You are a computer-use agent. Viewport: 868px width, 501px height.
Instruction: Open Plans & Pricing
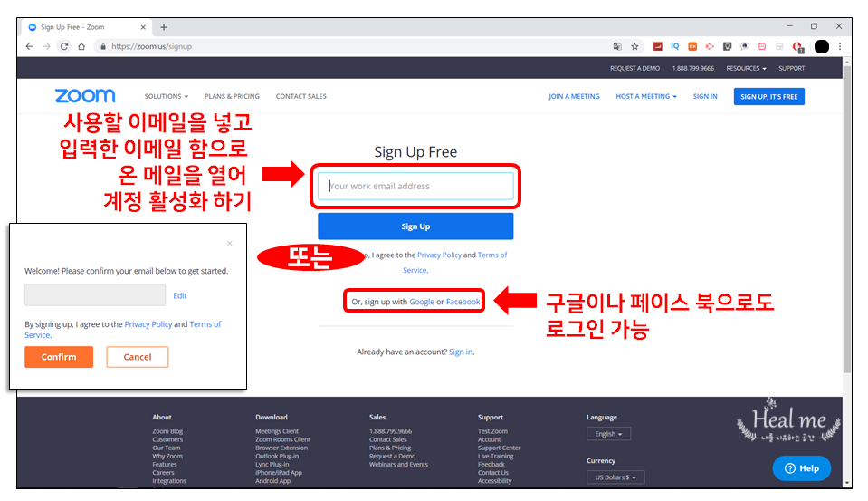(232, 96)
